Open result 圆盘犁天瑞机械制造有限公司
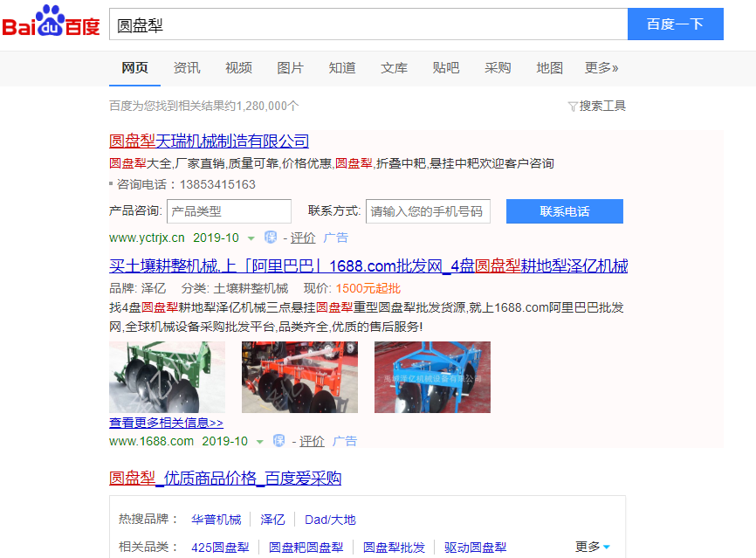Screen dimensions: 756x558 click(x=209, y=141)
